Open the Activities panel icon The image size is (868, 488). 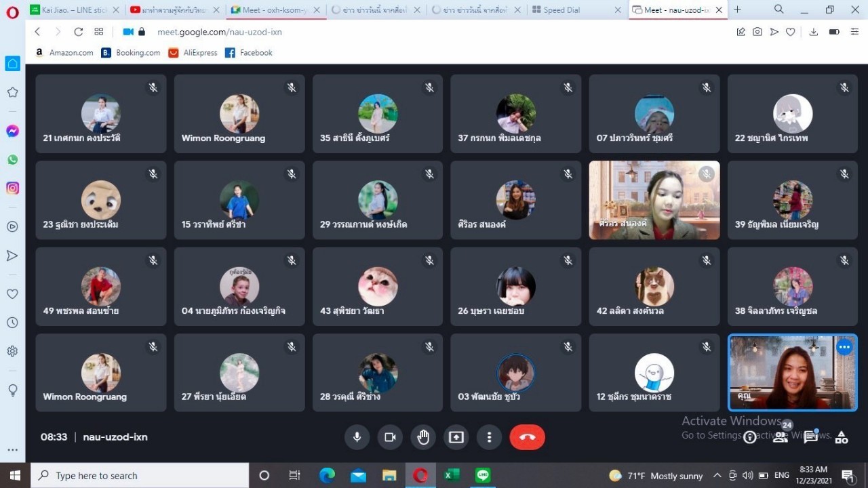(x=842, y=437)
